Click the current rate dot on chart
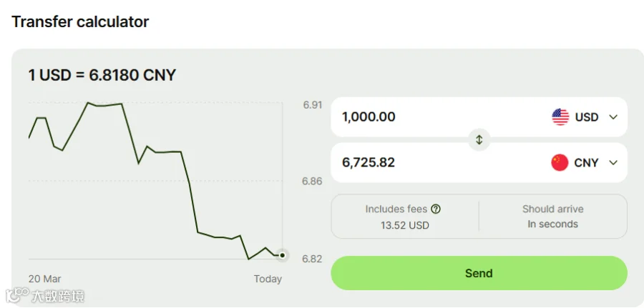 coord(283,255)
